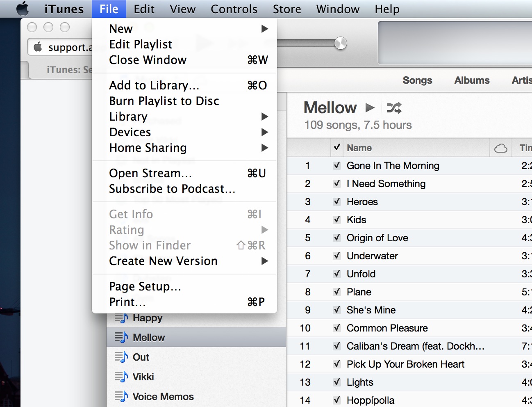
Task: Uncheck Origin of Love checkbox
Action: (337, 238)
